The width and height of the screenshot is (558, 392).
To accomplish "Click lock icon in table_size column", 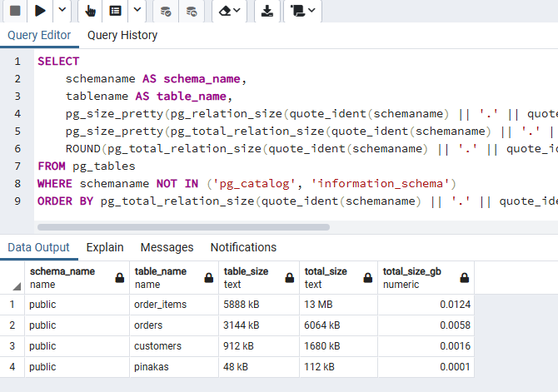I will 290,278.
